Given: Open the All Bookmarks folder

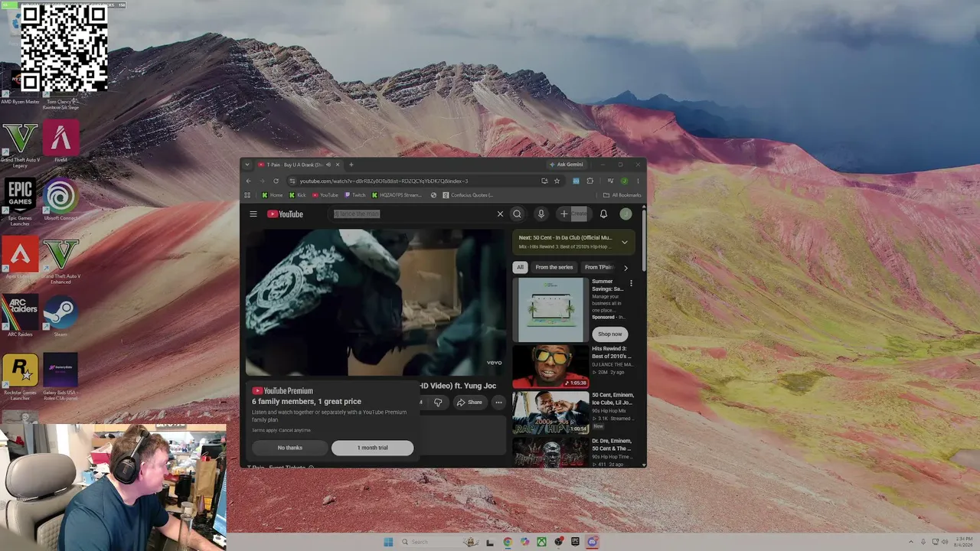Looking at the screenshot, I should (x=621, y=195).
